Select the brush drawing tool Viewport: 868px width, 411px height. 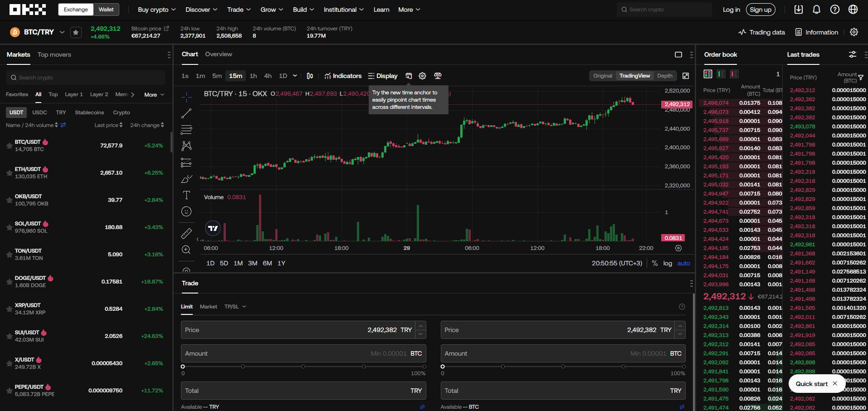pos(186,179)
